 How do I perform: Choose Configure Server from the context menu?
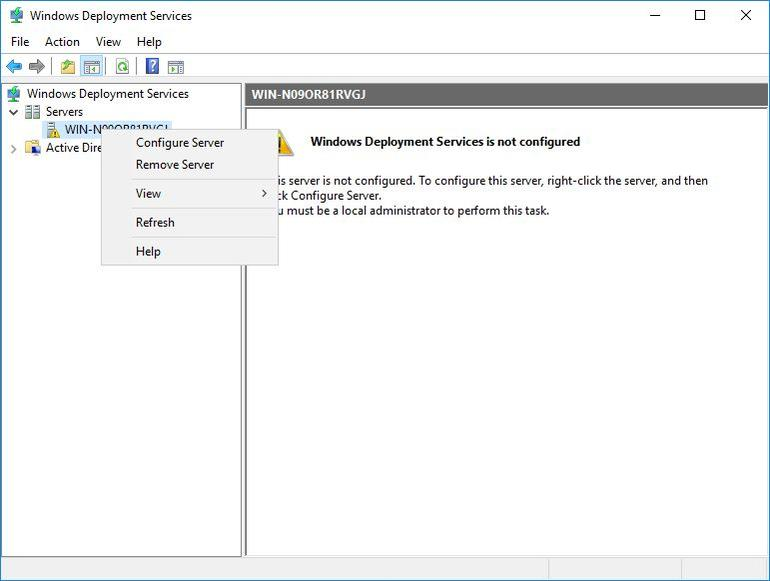pyautogui.click(x=180, y=143)
